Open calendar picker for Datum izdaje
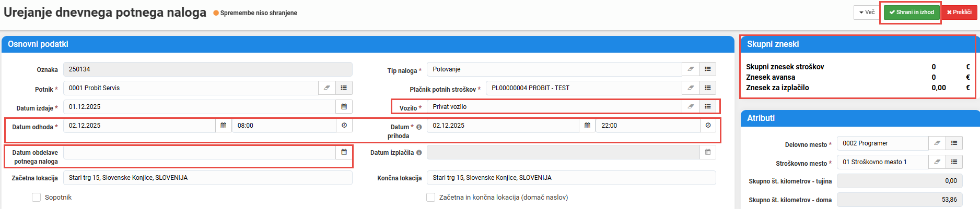This screenshot has height=209, width=980. point(344,107)
